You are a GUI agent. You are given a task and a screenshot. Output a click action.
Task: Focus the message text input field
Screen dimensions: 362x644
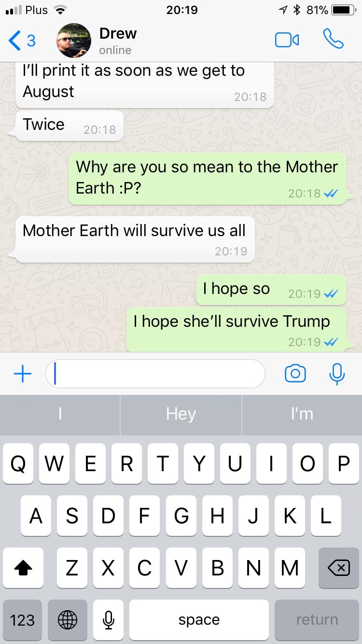tap(155, 374)
